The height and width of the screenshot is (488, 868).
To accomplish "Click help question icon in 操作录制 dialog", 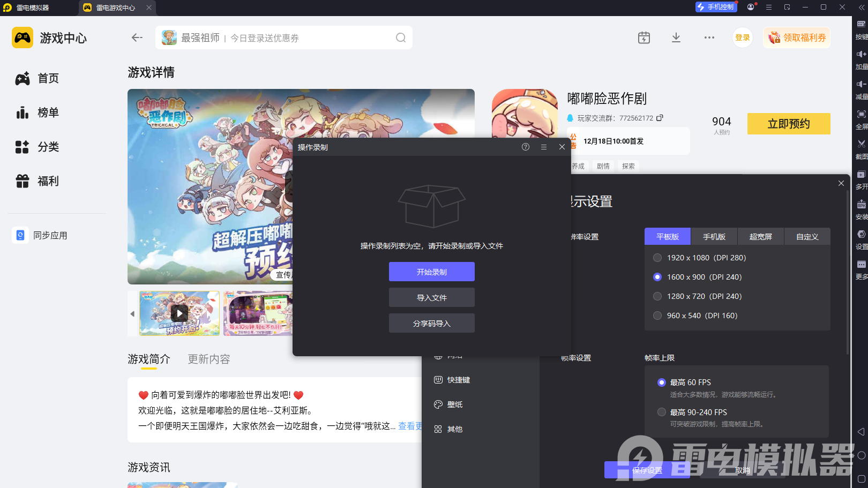I will pos(526,147).
